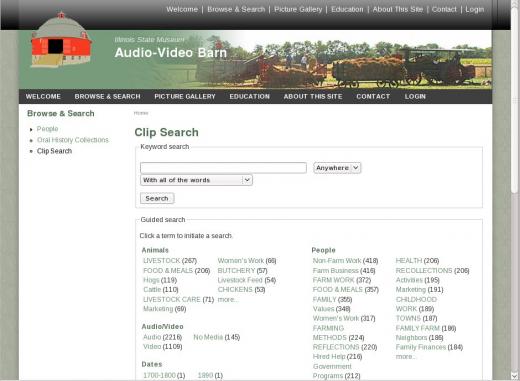
Task: Click the Welcome link in the top header
Action: pos(182,9)
